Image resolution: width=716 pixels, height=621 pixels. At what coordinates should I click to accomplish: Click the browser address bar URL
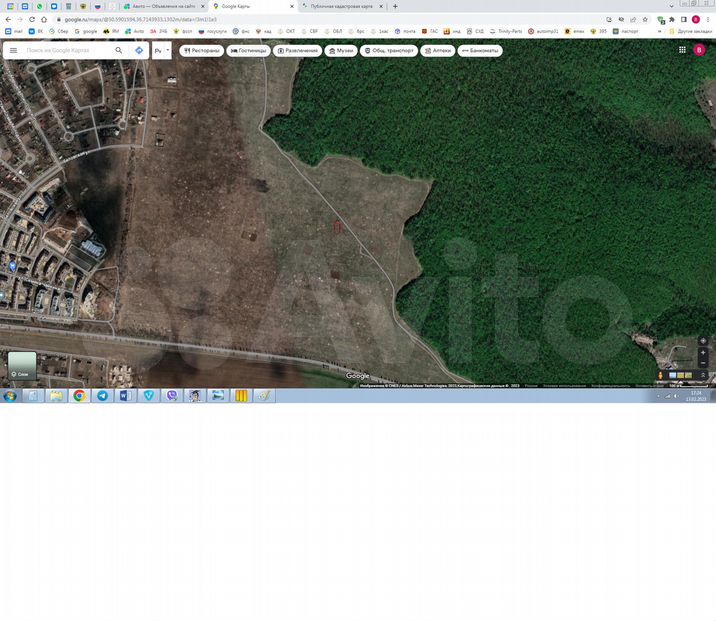pos(140,19)
